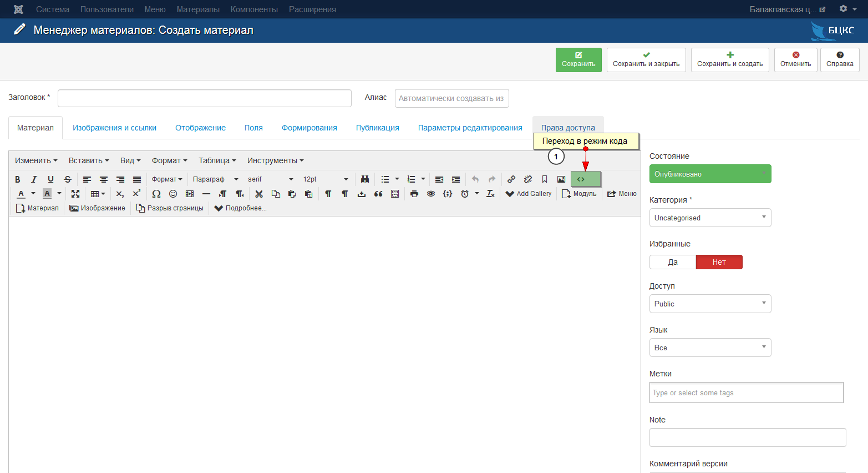This screenshot has height=473, width=868.
Task: Open the text color picker arrow
Action: click(x=33, y=194)
